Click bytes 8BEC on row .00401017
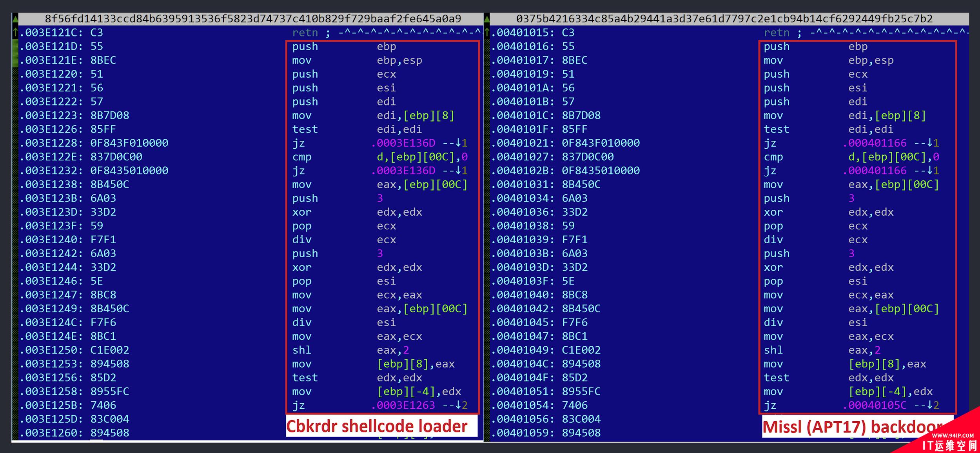Image resolution: width=980 pixels, height=453 pixels. click(x=575, y=60)
